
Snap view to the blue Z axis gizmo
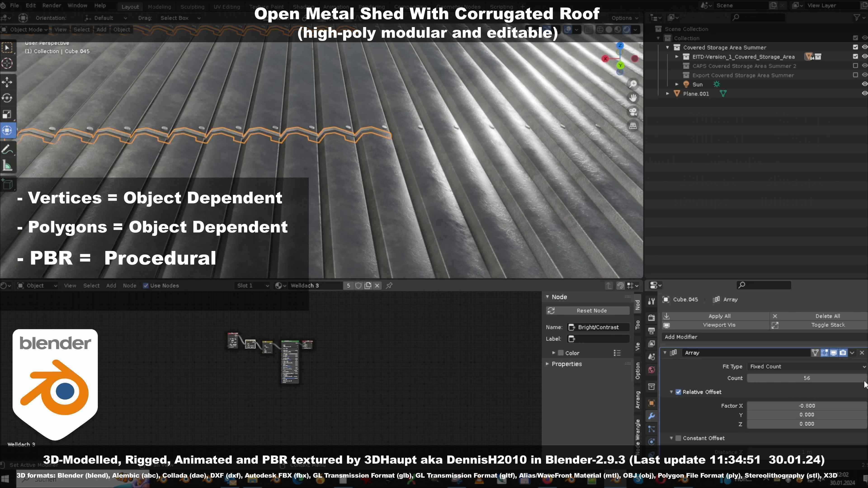click(x=620, y=45)
